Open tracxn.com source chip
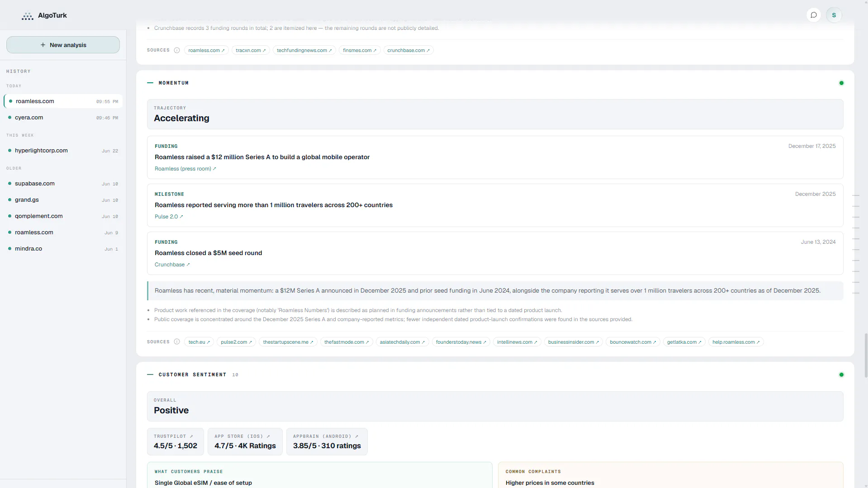Screen dimensions: 868x488 click(x=251, y=50)
